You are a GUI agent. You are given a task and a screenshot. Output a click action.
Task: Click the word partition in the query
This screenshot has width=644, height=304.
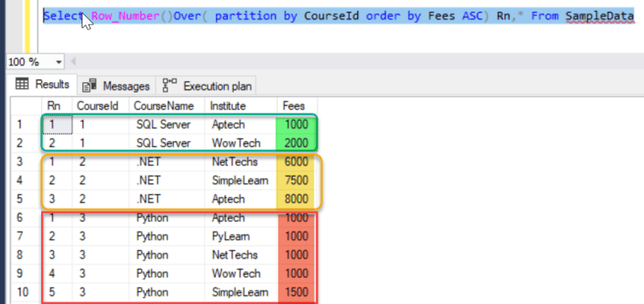click(245, 17)
